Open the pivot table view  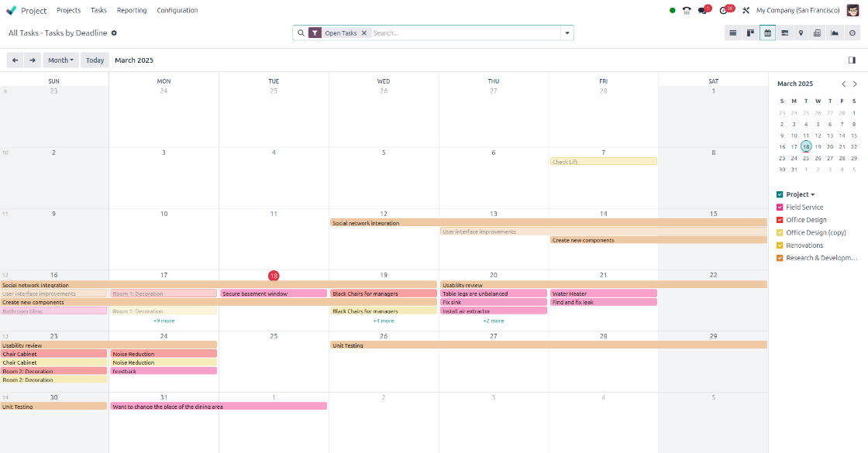818,33
